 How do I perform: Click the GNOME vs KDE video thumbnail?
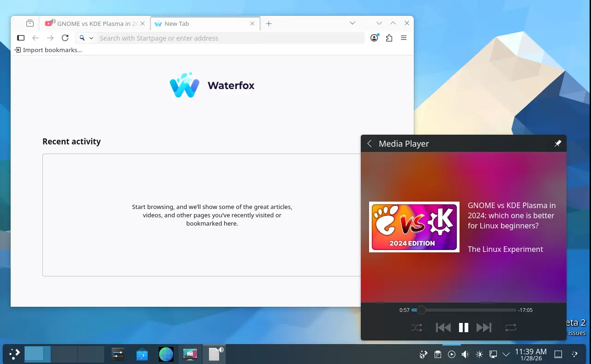click(x=414, y=227)
